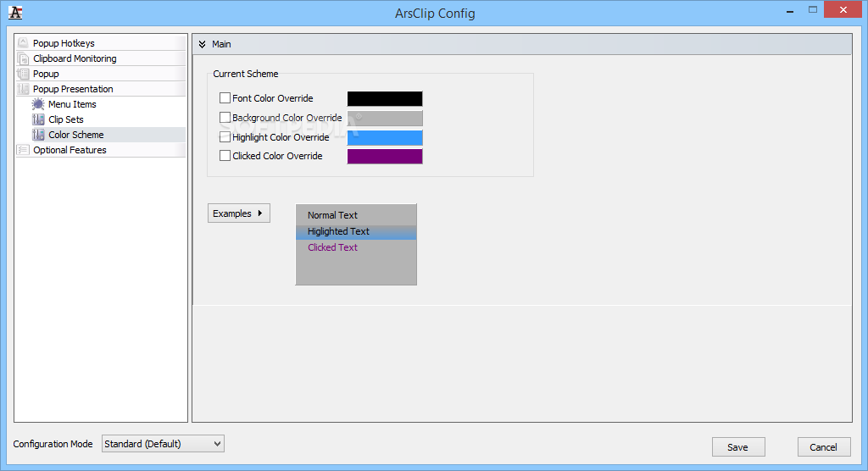Screen dimensions: 868x471
Task: Pick the purple clicked color swatch
Action: pos(385,156)
